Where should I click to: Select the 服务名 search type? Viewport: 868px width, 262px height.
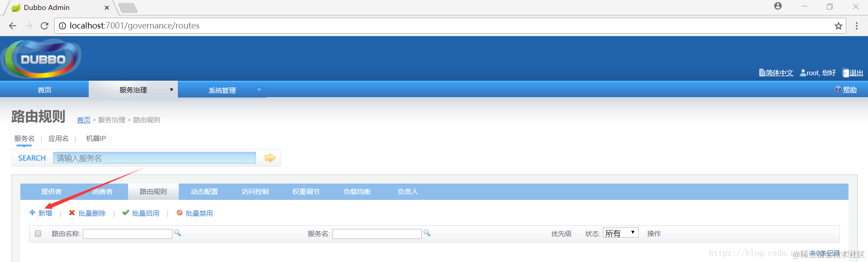tap(24, 138)
